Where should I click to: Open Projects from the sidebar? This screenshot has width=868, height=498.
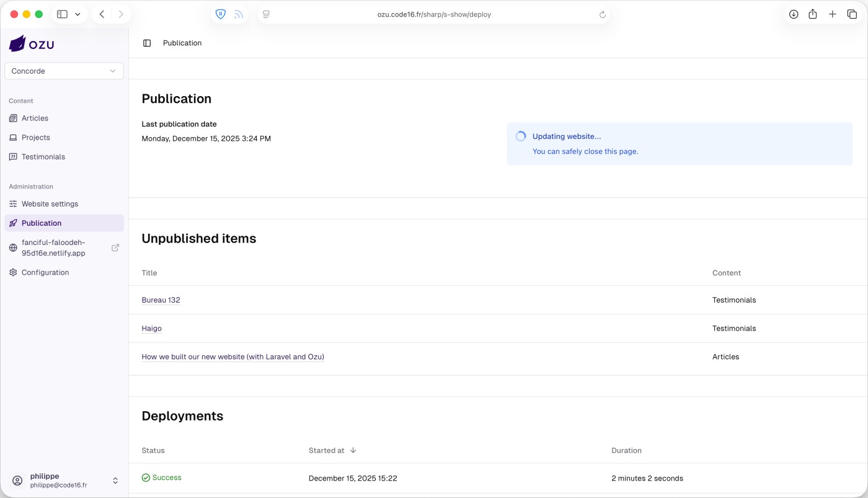click(x=35, y=137)
